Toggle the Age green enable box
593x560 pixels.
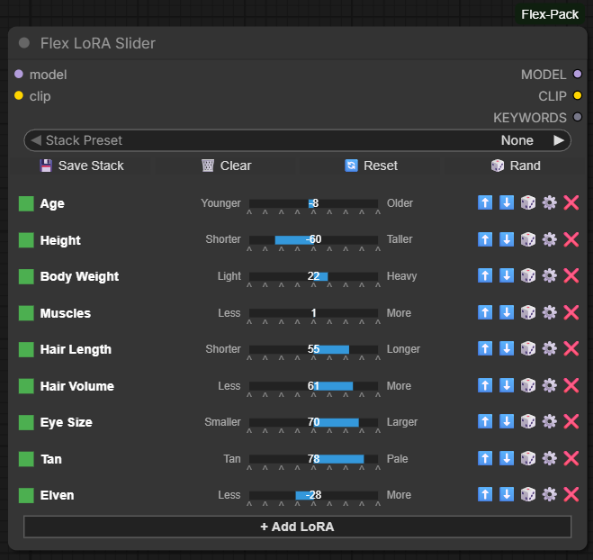tap(26, 203)
